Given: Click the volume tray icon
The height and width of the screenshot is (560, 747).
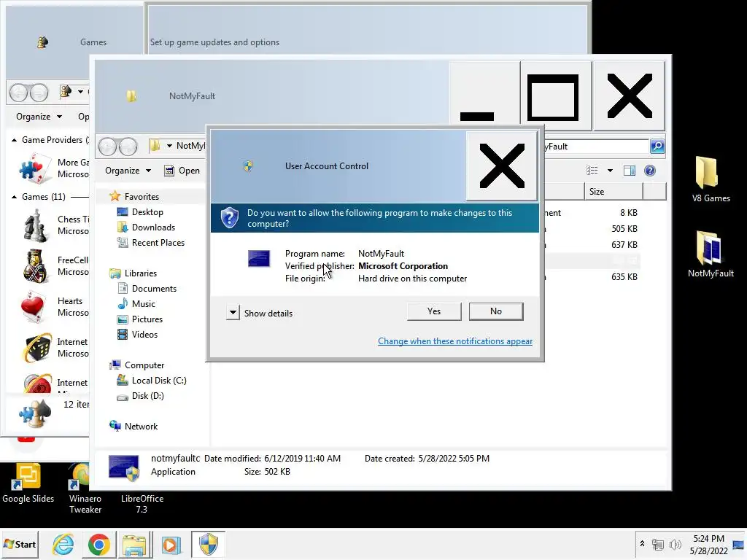Looking at the screenshot, I should (x=675, y=544).
